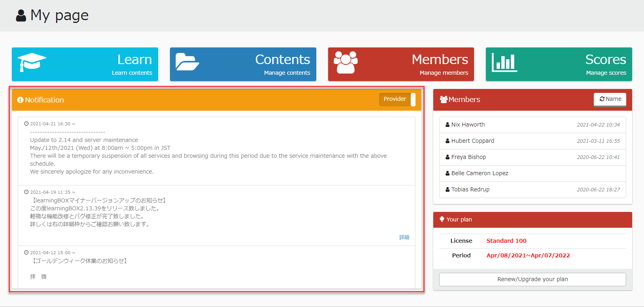Open the Learn contents tile
Image resolution: width=644 pixels, height=308 pixels.
(85, 64)
